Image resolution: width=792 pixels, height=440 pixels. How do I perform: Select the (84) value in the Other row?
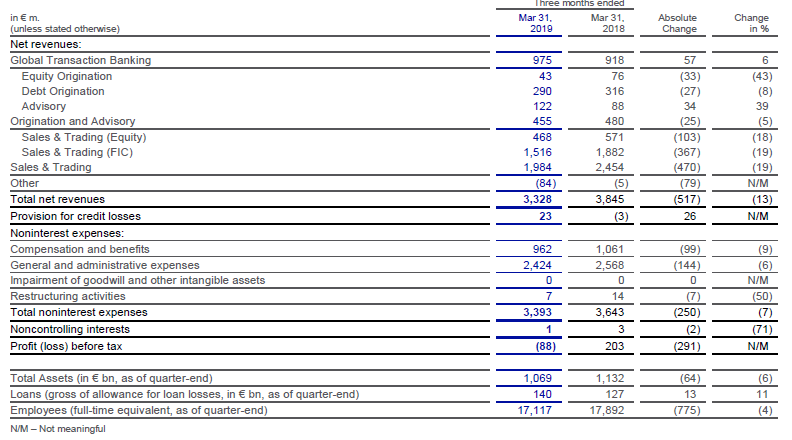(546, 183)
